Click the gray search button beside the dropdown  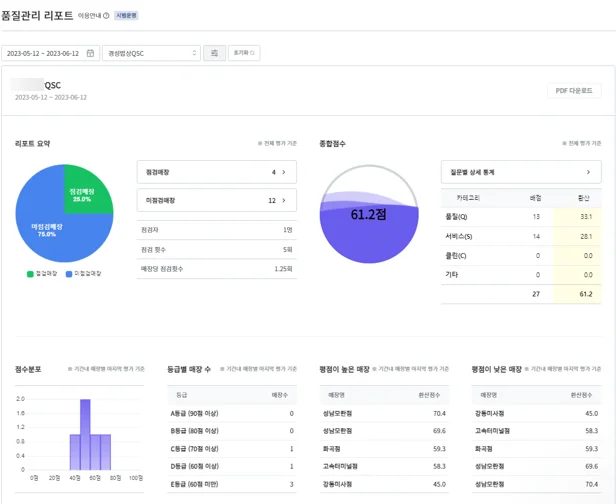[214, 53]
